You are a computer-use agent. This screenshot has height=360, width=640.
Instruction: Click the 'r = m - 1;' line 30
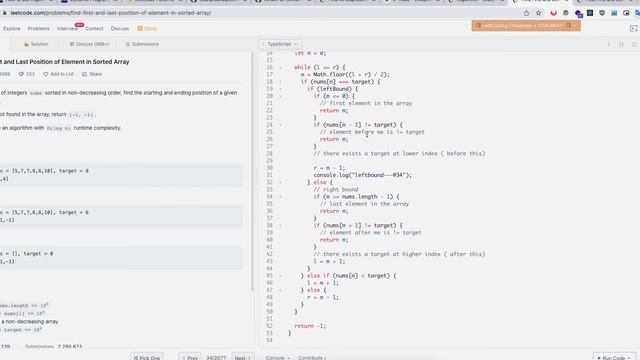329,168
